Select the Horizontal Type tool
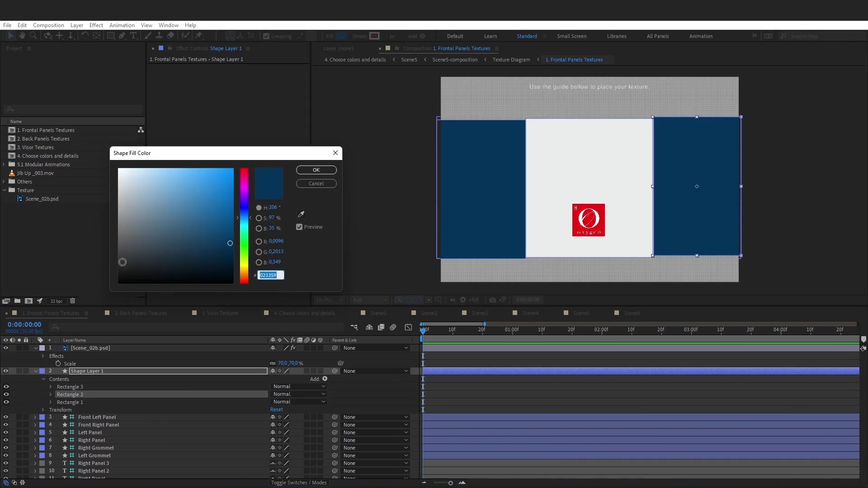Image resolution: width=868 pixels, height=488 pixels. click(x=134, y=36)
